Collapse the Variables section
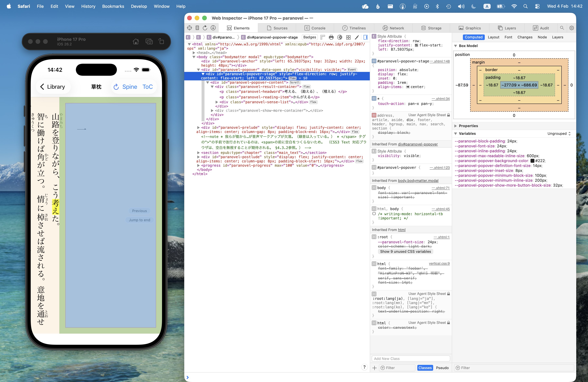The height and width of the screenshot is (382, 588). 456,134
